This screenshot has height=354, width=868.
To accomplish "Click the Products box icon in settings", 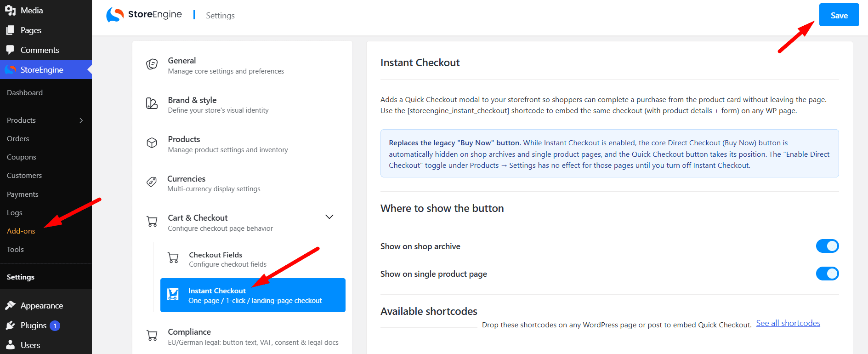I will point(152,143).
